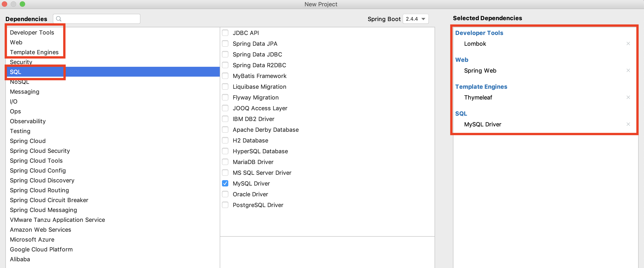Image resolution: width=644 pixels, height=268 pixels.
Task: Choose the Spring Cloud Routing category
Action: (39, 190)
